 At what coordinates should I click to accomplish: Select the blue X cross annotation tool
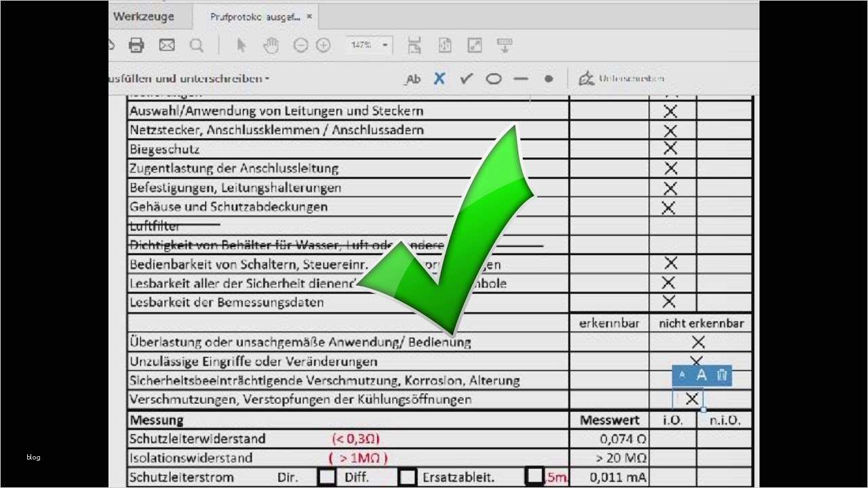pos(439,79)
